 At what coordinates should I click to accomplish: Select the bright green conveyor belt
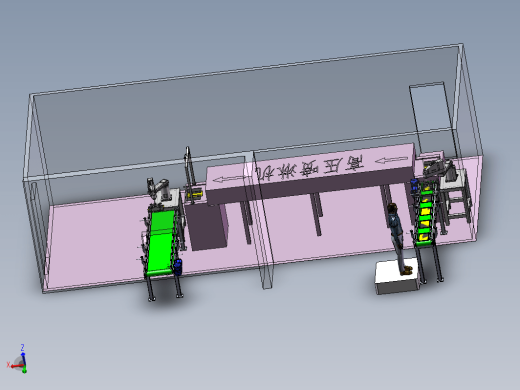click(161, 242)
